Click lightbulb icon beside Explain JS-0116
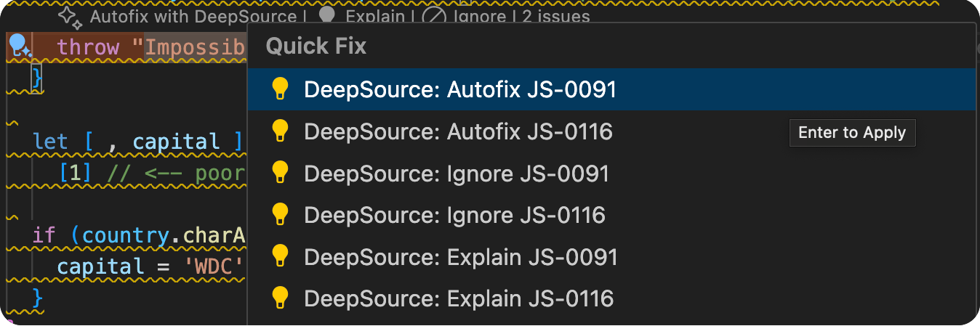This screenshot has width=980, height=326. click(x=280, y=298)
